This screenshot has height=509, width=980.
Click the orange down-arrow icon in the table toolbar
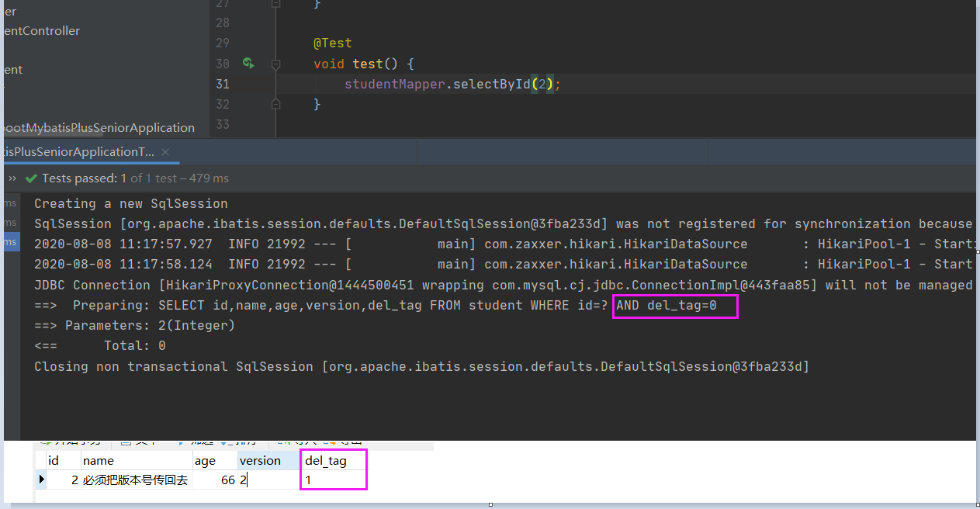click(x=334, y=441)
